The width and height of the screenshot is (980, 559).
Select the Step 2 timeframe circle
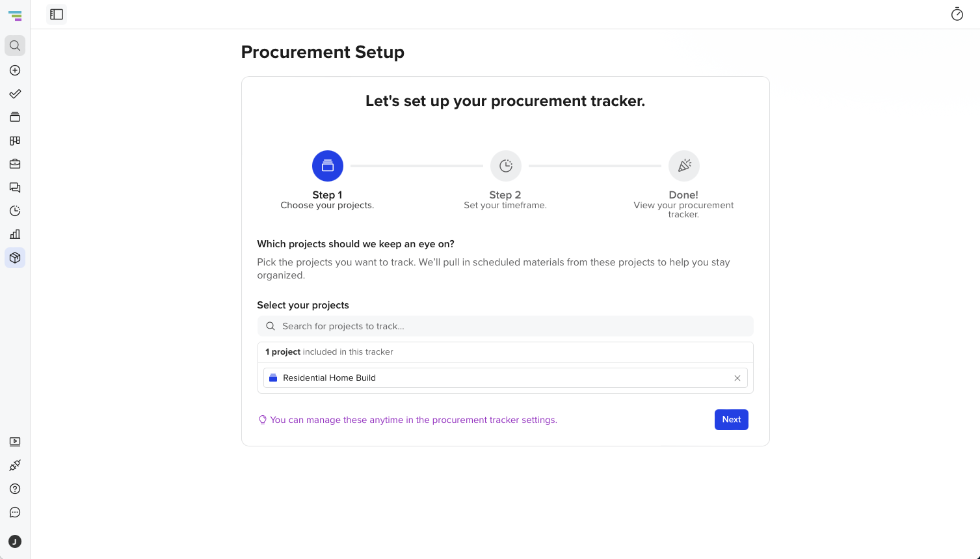(x=506, y=166)
